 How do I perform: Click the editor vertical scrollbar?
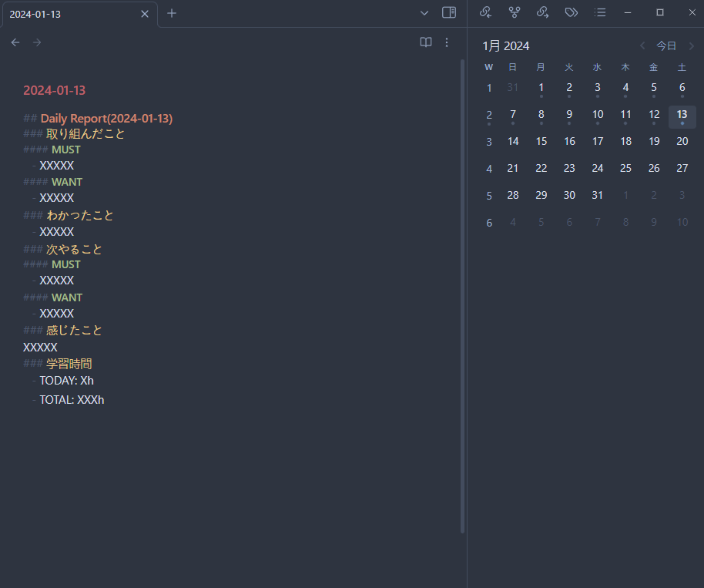click(x=462, y=297)
